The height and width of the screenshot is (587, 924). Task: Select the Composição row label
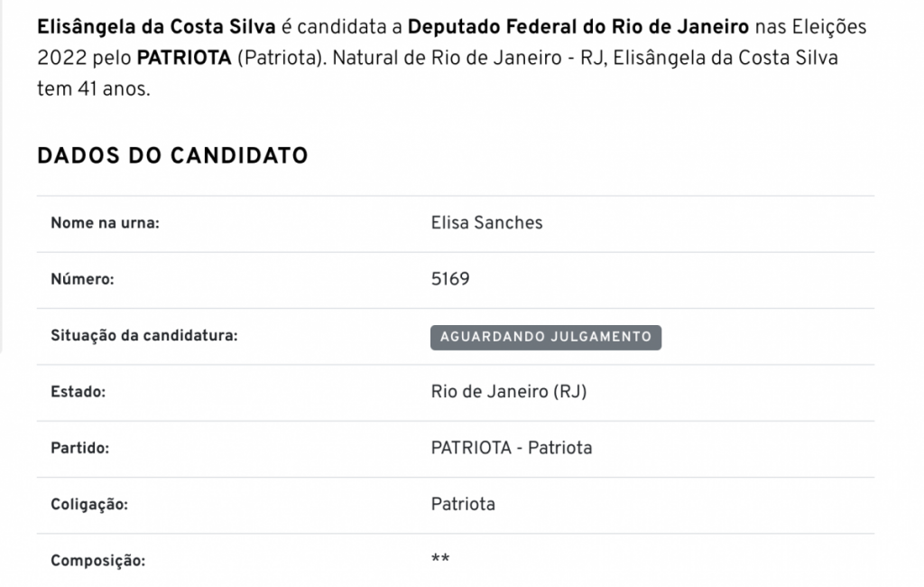tap(97, 561)
